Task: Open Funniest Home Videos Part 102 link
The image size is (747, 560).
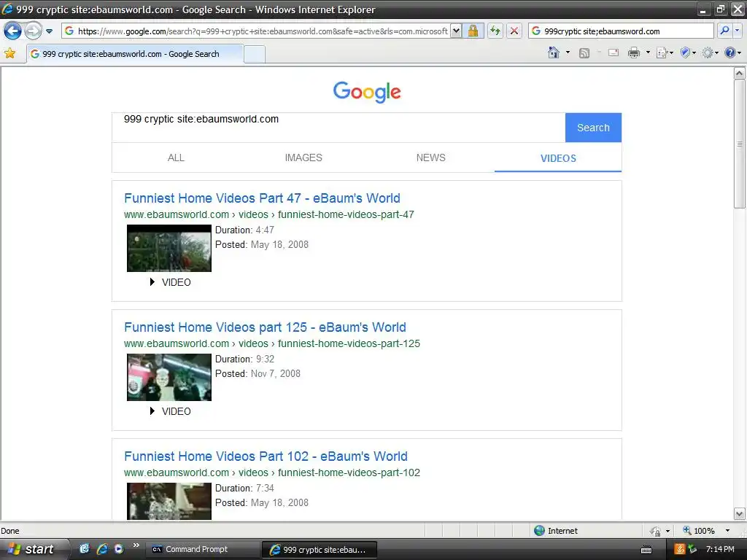Action: [x=266, y=456]
